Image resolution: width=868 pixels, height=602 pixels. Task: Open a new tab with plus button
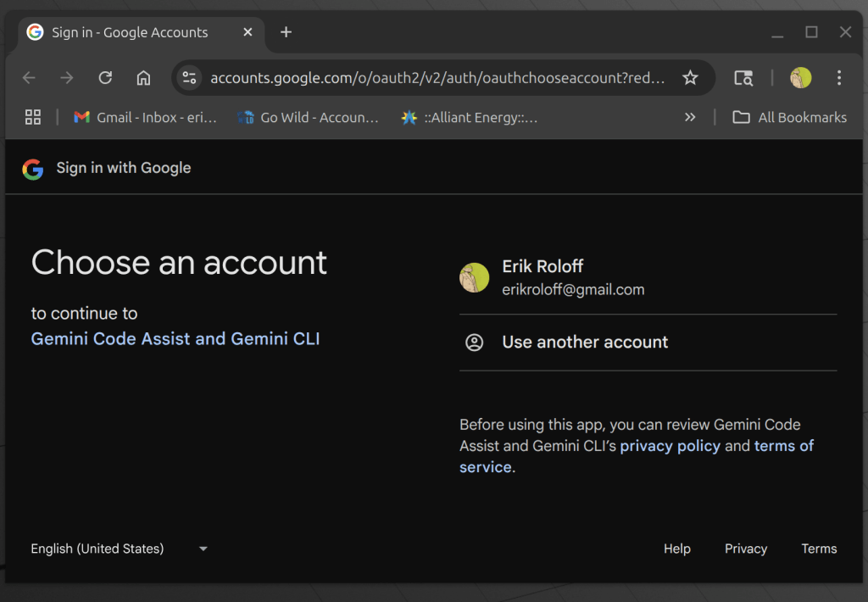(x=286, y=32)
